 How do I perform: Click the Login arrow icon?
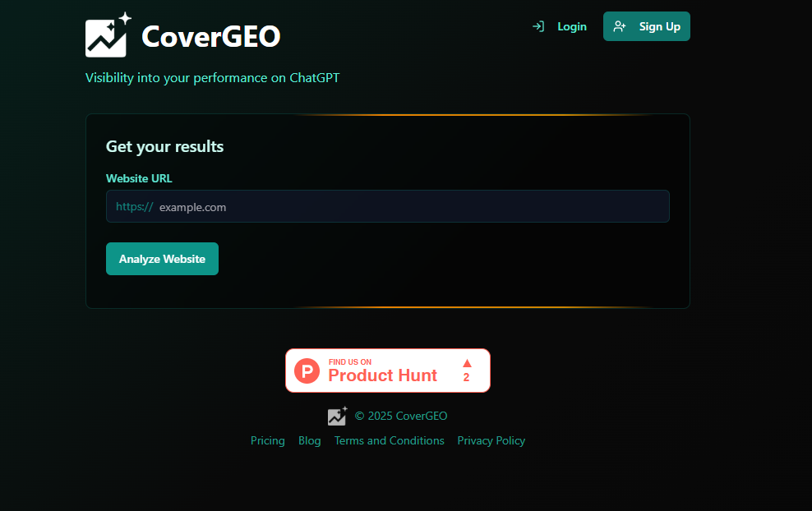pos(538,26)
